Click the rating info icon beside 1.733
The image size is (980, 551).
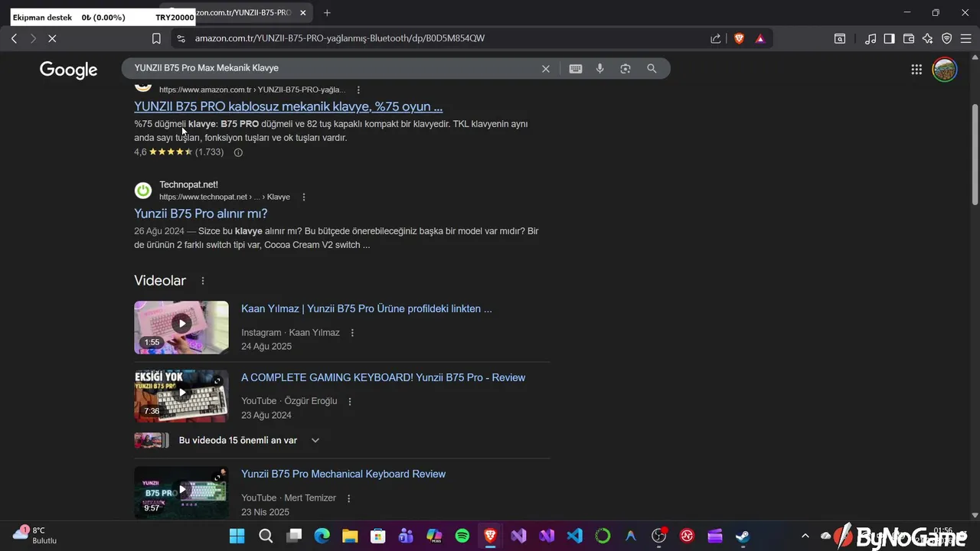(238, 152)
